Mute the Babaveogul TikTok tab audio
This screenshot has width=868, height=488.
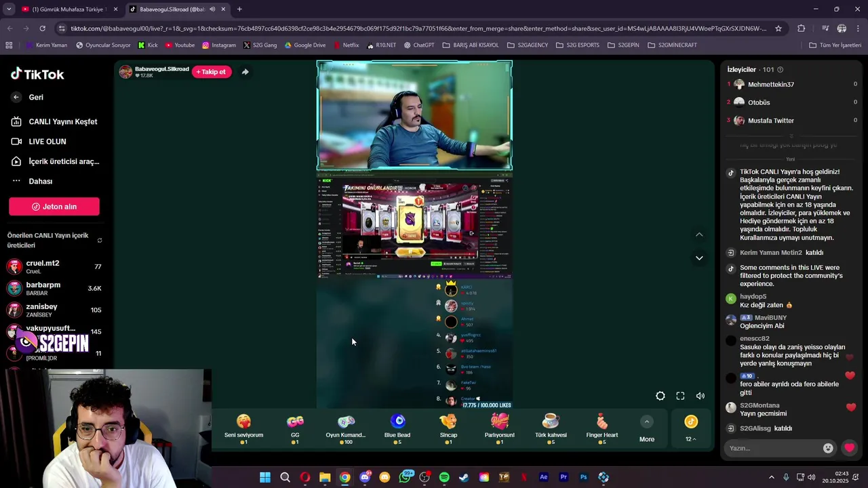(x=212, y=9)
